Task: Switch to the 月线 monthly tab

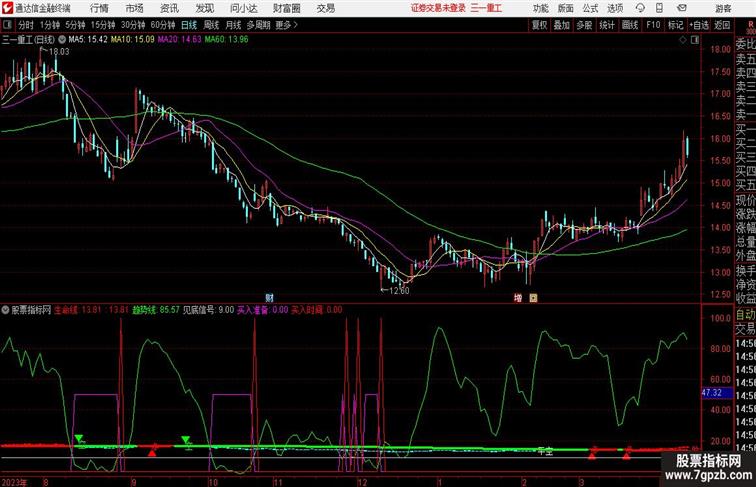Action: click(x=233, y=25)
